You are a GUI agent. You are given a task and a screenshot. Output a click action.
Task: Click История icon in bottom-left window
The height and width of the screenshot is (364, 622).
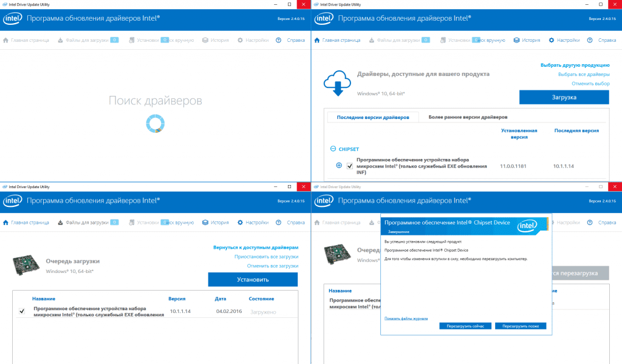(x=205, y=222)
